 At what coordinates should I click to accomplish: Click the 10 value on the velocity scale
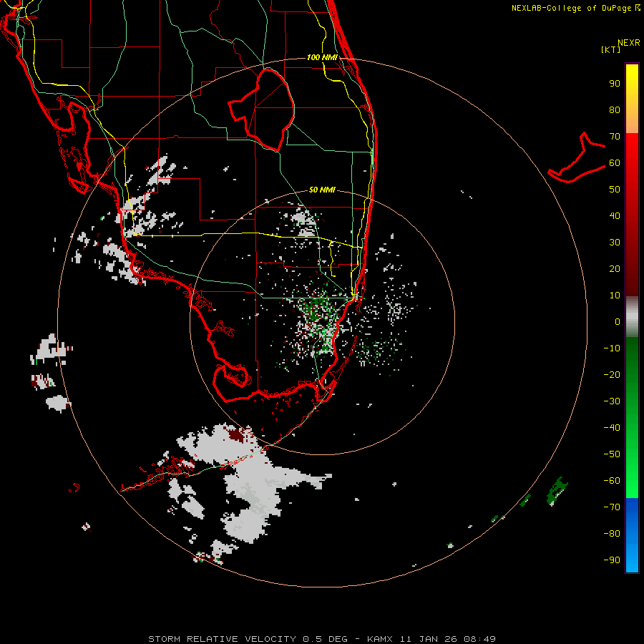click(615, 296)
